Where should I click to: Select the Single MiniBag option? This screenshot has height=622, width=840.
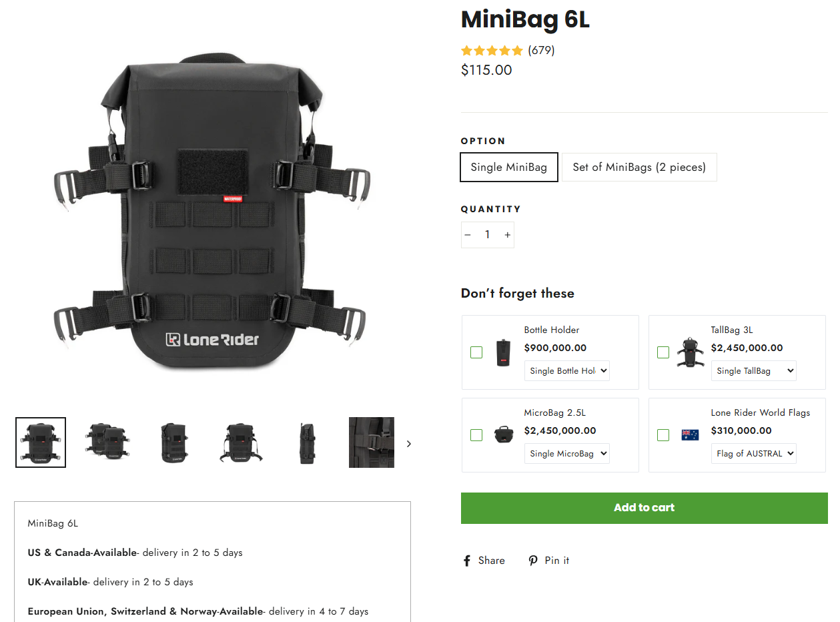coord(509,168)
